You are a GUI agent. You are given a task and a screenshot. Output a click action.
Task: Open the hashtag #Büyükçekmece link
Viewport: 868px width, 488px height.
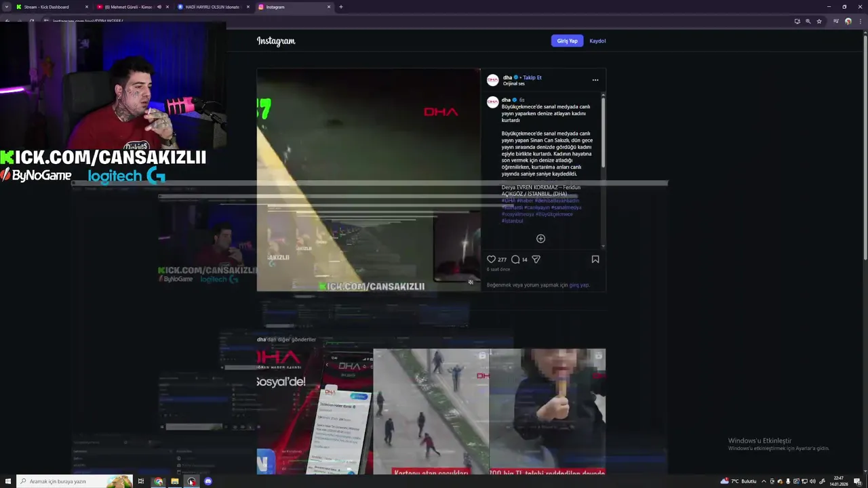point(554,214)
